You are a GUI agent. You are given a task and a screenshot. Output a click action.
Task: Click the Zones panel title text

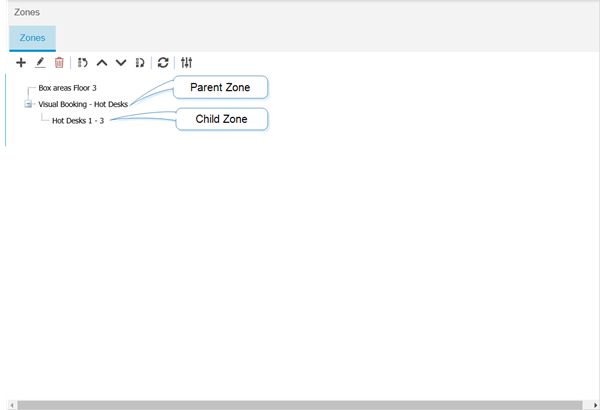pyautogui.click(x=27, y=13)
